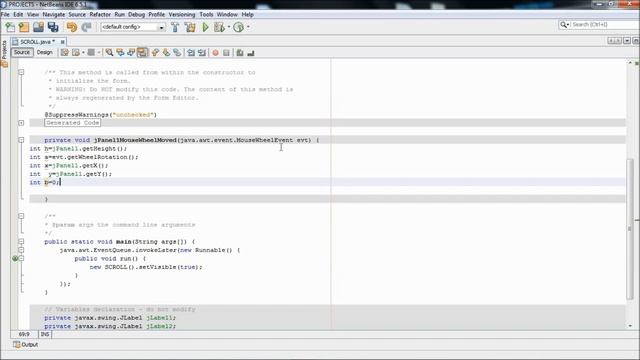Click the Generated Code folded block
Screen dimensions: 640x360
pos(73,123)
